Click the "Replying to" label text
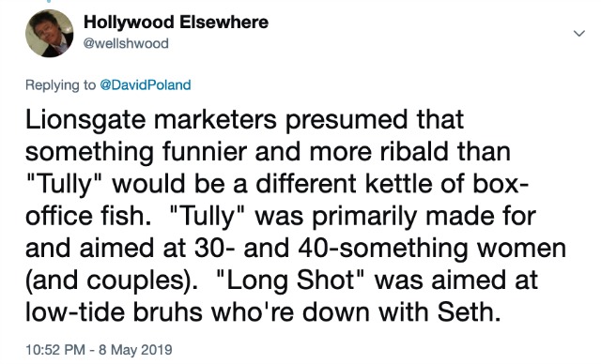The height and width of the screenshot is (364, 601). (x=60, y=84)
